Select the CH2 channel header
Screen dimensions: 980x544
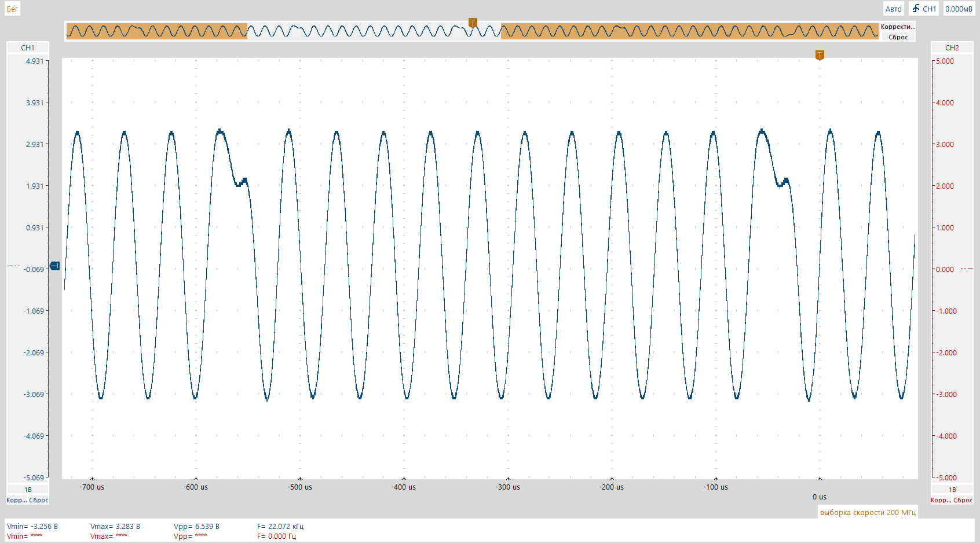pos(952,47)
